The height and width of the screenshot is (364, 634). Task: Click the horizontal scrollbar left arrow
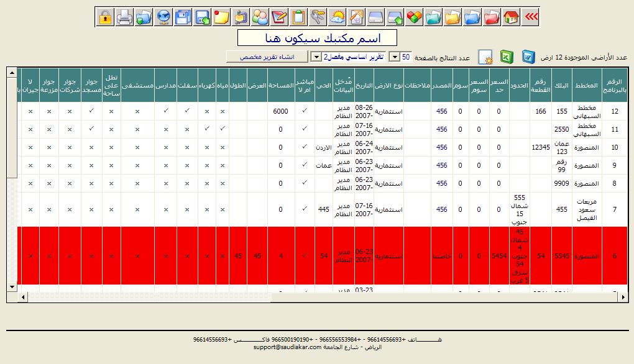tap(22, 298)
